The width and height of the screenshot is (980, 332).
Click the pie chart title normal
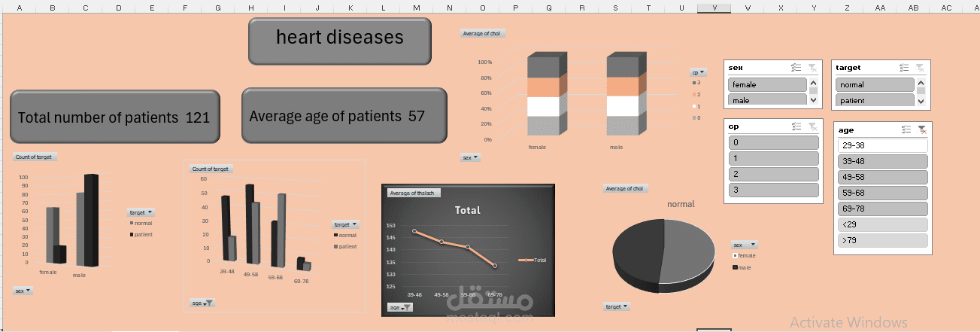coord(681,204)
